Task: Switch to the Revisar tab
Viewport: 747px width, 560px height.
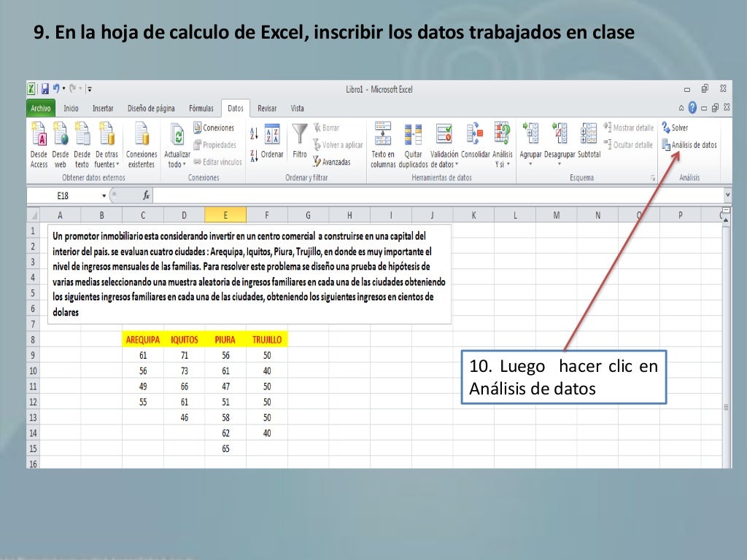Action: (x=267, y=108)
